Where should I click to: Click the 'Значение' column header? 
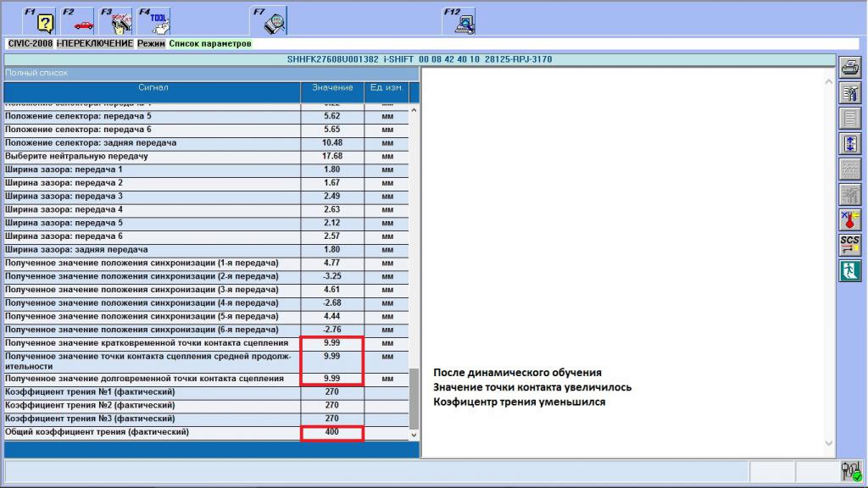pyautogui.click(x=332, y=87)
